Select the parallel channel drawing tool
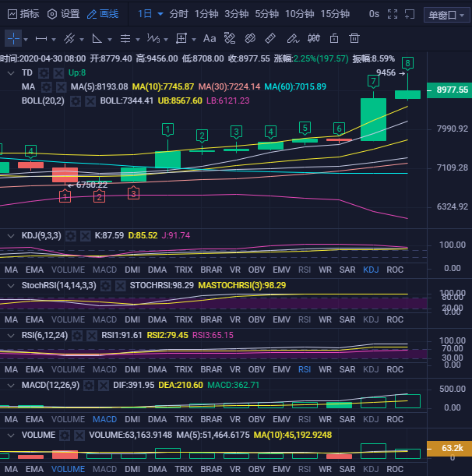Viewport: 472px width, 476px height. 69,38
